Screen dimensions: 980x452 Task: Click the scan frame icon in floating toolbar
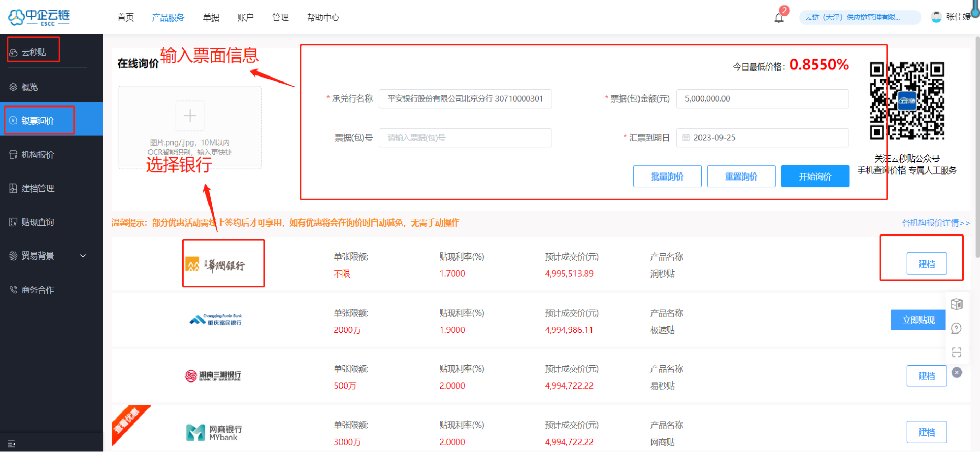(x=956, y=352)
